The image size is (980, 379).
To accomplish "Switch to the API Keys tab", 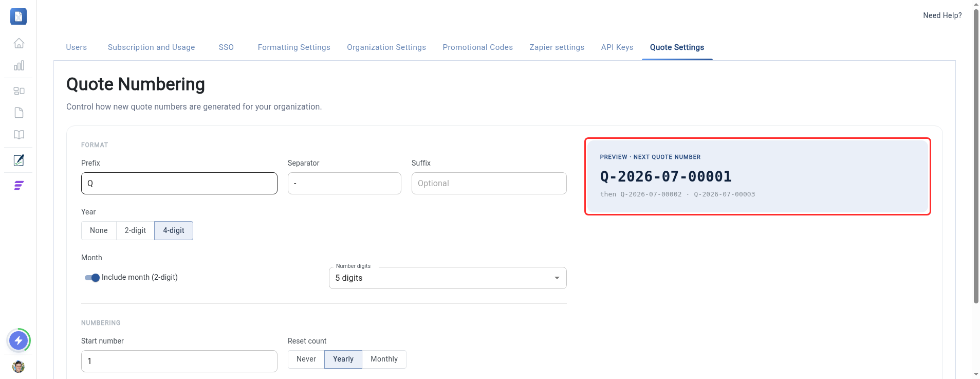I will click(617, 47).
